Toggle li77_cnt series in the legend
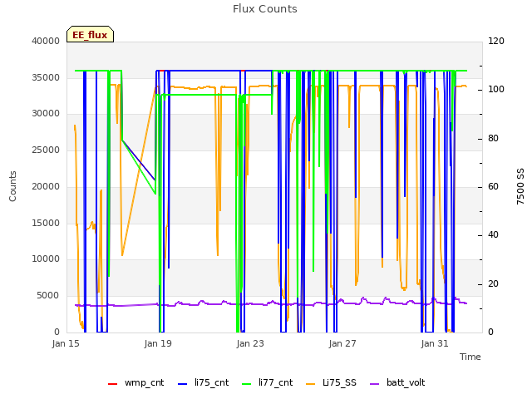This screenshot has height=399, width=532. pos(268,382)
